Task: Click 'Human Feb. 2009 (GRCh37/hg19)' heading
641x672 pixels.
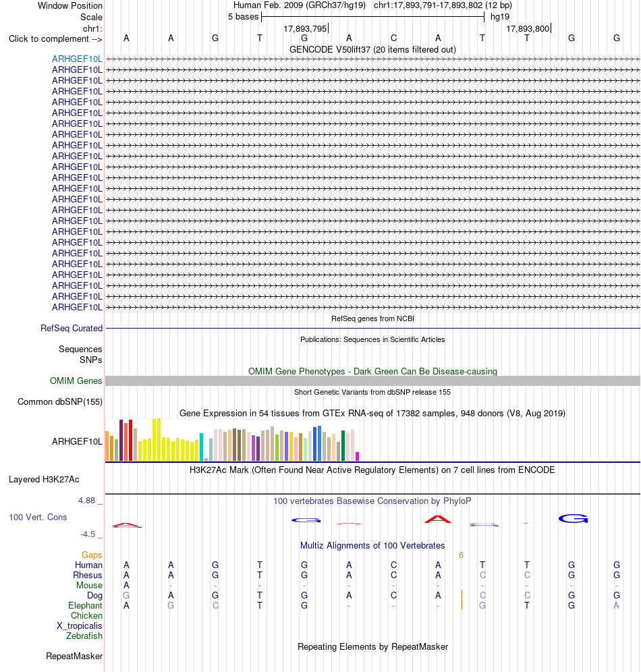Action: pyautogui.click(x=300, y=5)
